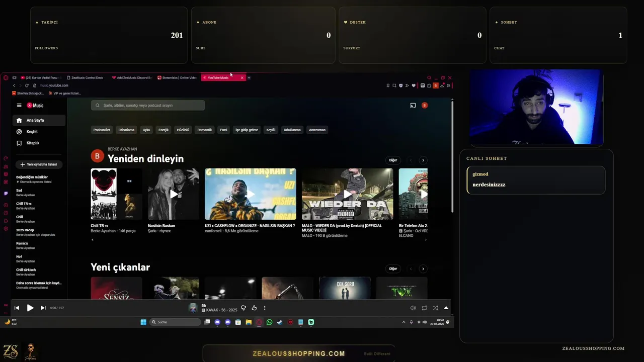Open a new browser tab

pos(249,77)
